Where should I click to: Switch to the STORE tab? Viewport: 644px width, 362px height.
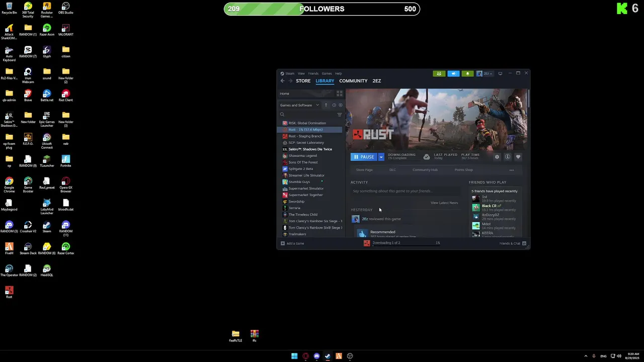(x=303, y=81)
